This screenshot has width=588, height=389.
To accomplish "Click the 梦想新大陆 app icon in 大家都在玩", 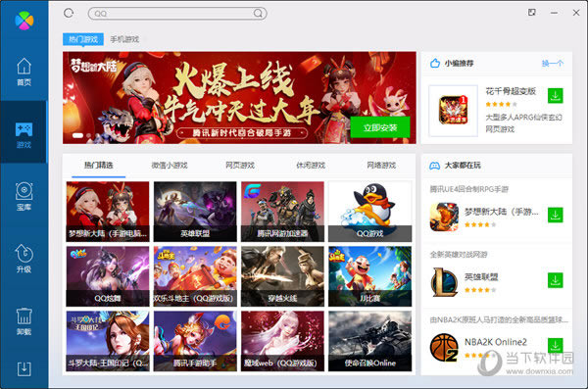I will [444, 217].
